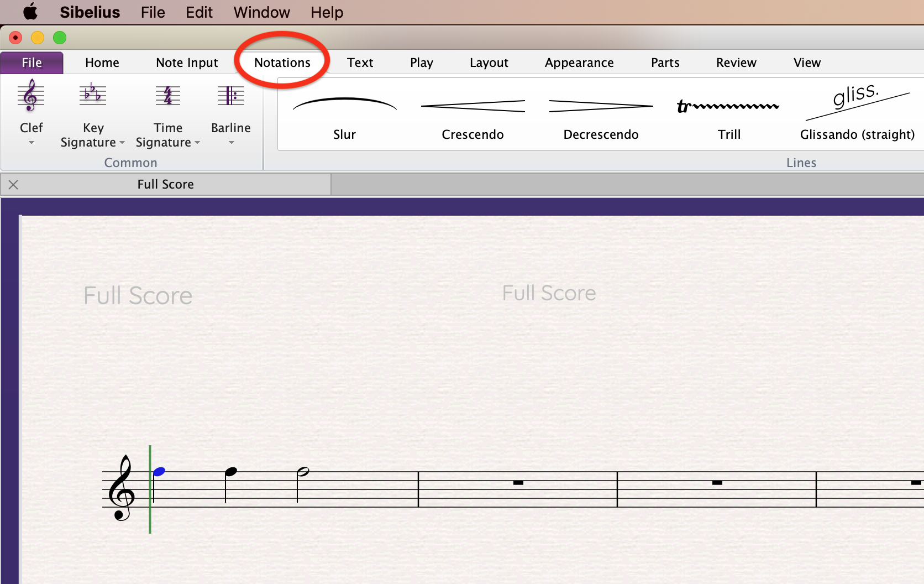Open the Help menu
The width and height of the screenshot is (924, 584).
[x=327, y=12]
